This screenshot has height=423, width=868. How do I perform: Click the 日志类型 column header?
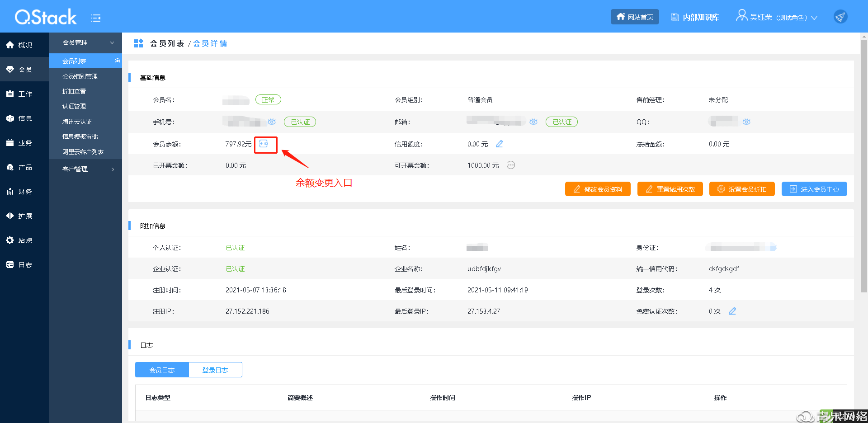[158, 398]
